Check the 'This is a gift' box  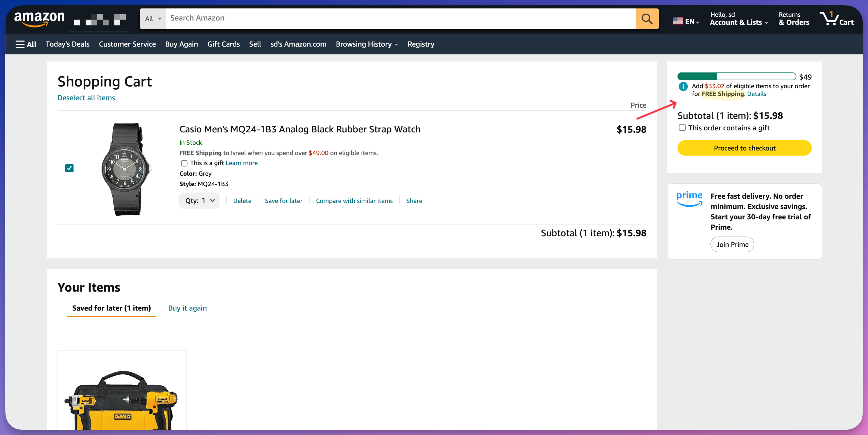pos(184,163)
